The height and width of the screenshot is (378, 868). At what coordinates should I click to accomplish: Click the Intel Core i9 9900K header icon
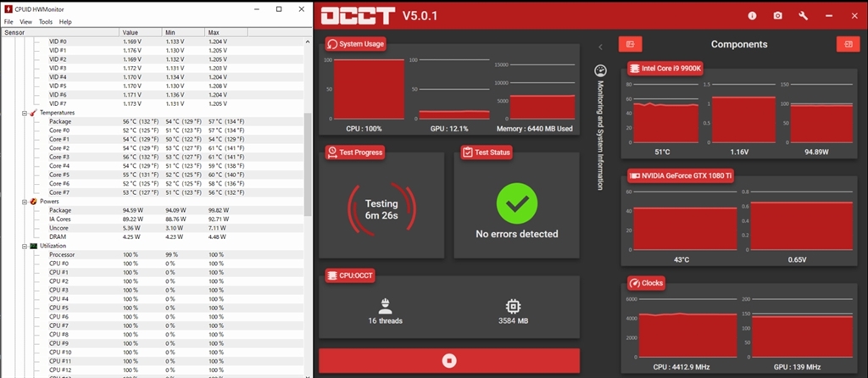pyautogui.click(x=634, y=69)
